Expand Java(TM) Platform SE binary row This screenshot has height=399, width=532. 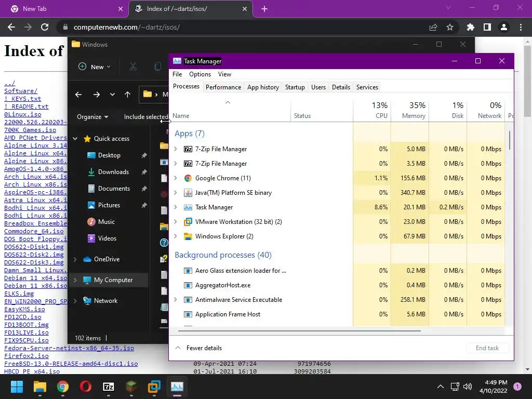[x=176, y=192]
